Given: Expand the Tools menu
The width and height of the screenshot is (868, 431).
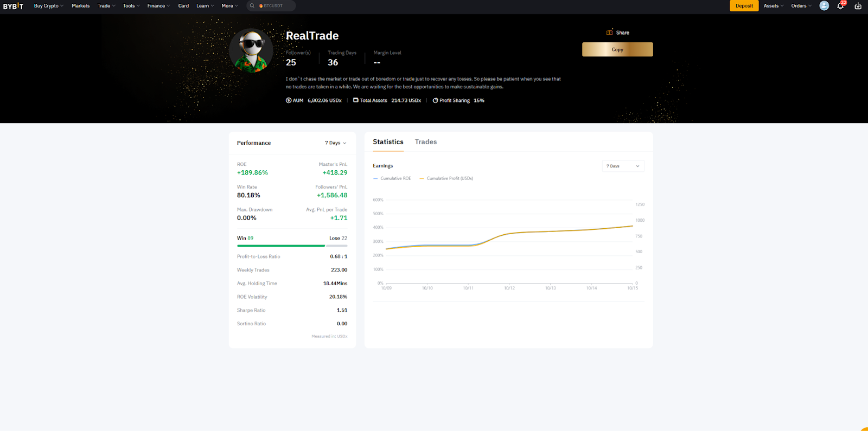Looking at the screenshot, I should [x=131, y=6].
